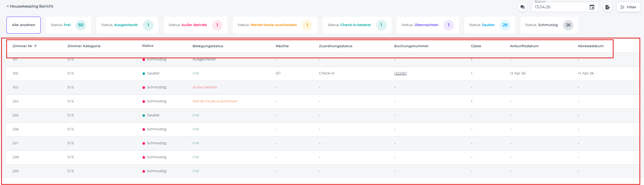Open booking number 1322187 link
The width and height of the screenshot is (644, 185).
click(400, 73)
